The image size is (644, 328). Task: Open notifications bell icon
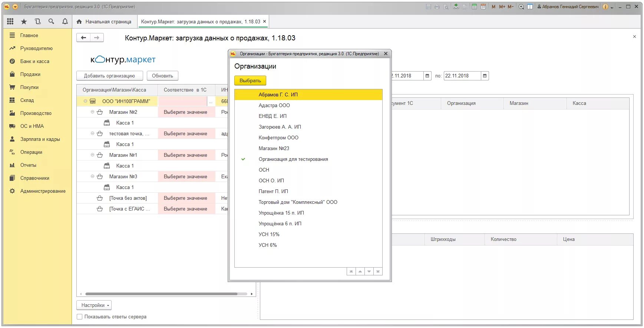65,21
